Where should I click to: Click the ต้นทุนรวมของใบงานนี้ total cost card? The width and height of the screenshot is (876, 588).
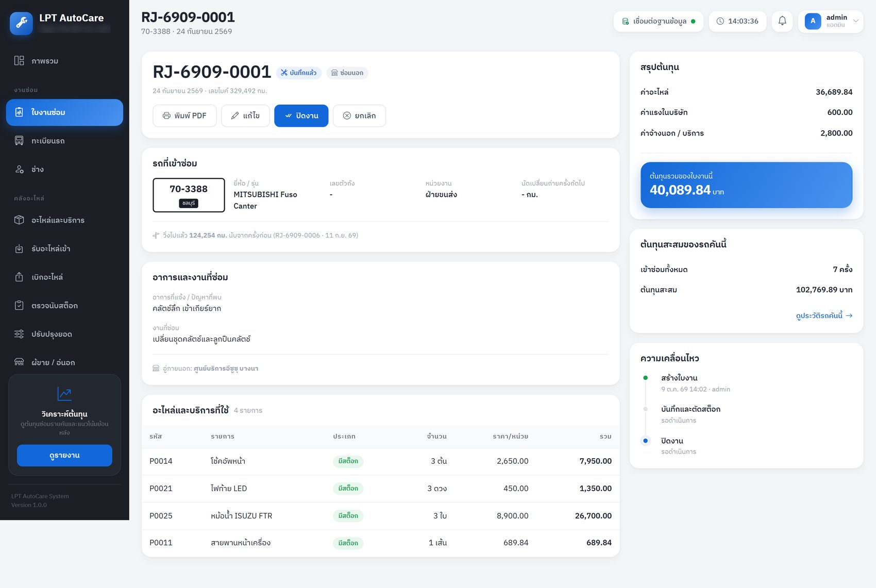point(746,185)
